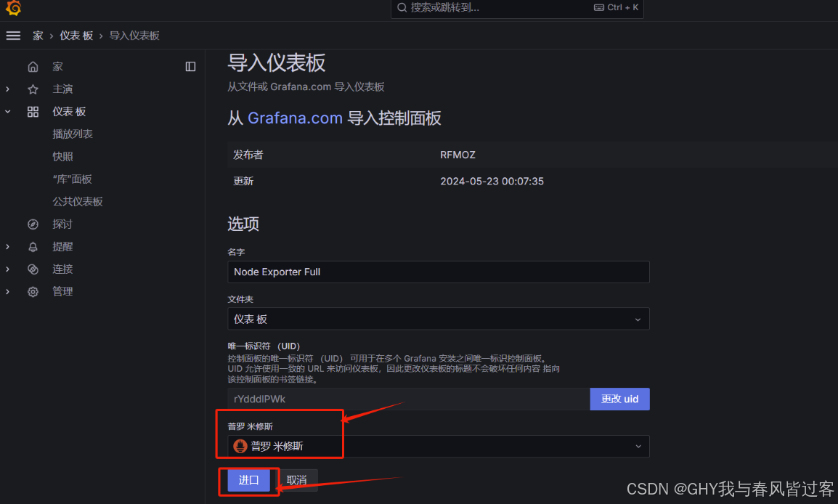Click the home icon beside 家
This screenshot has height=504, width=838.
[x=33, y=67]
